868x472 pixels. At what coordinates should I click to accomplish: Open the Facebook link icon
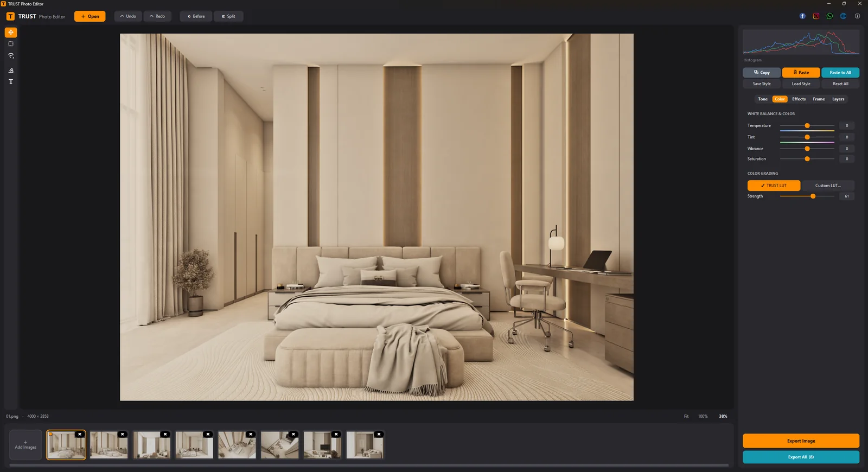pyautogui.click(x=802, y=16)
